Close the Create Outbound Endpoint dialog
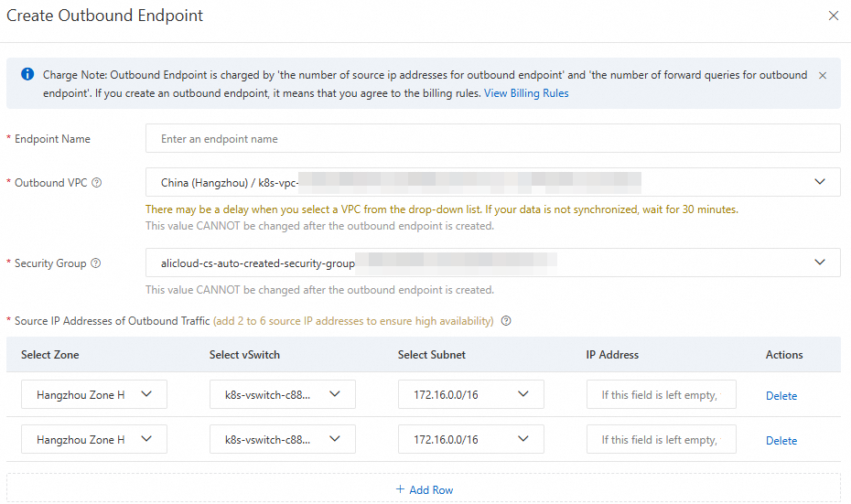Screen dimensions: 851x504 [x=833, y=16]
